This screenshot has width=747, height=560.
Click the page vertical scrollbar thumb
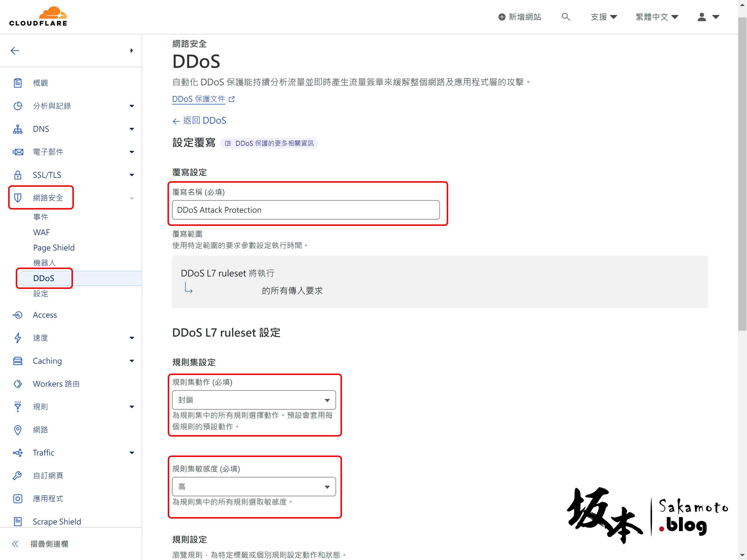point(742,174)
